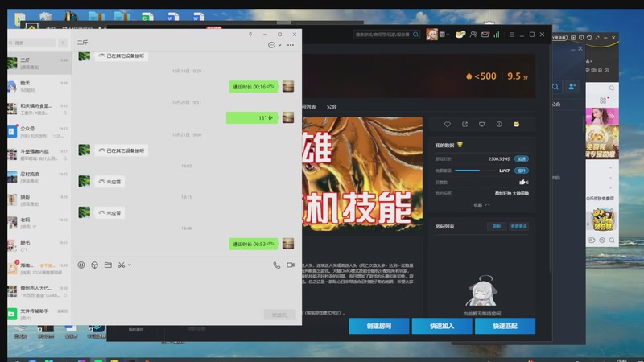Click the map cover image with red text
Viewport: 644px width, 362px height.
click(x=363, y=174)
